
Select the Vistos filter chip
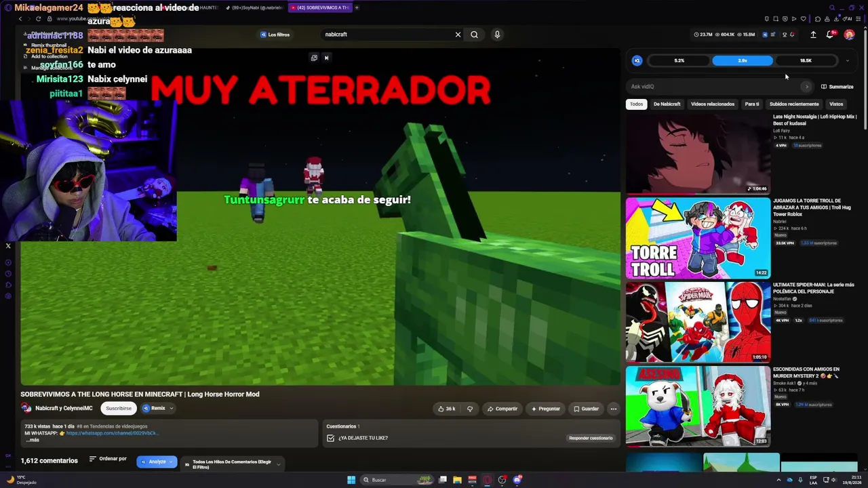pos(836,104)
